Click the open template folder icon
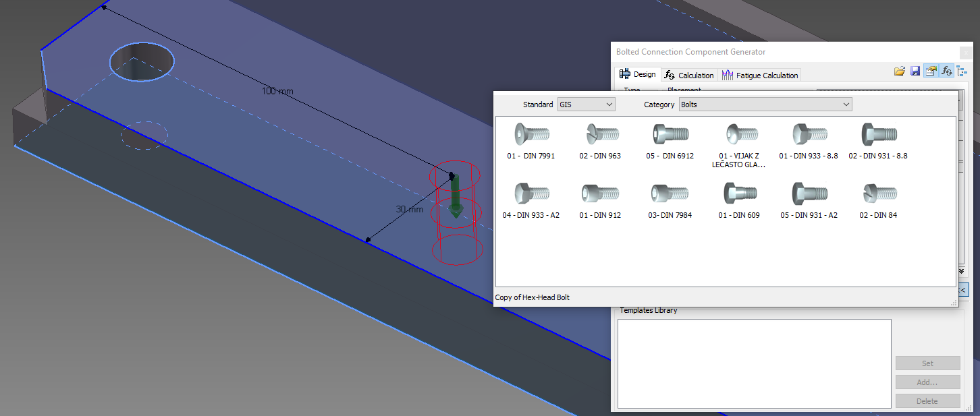The height and width of the screenshot is (416, 980). pos(899,71)
